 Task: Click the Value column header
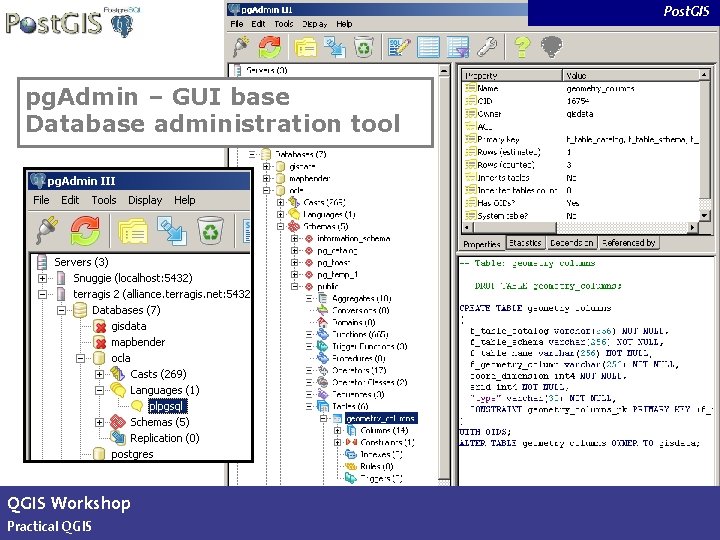point(631,75)
